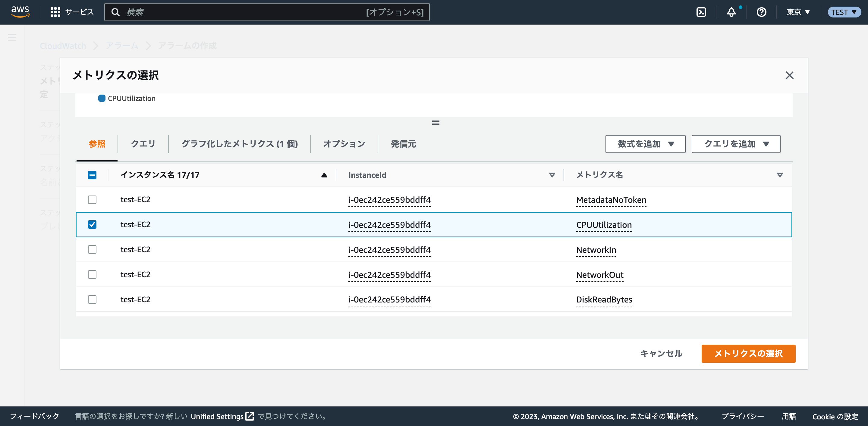Image resolution: width=868 pixels, height=426 pixels.
Task: Check the NetworkIn metric row
Action: click(92, 249)
